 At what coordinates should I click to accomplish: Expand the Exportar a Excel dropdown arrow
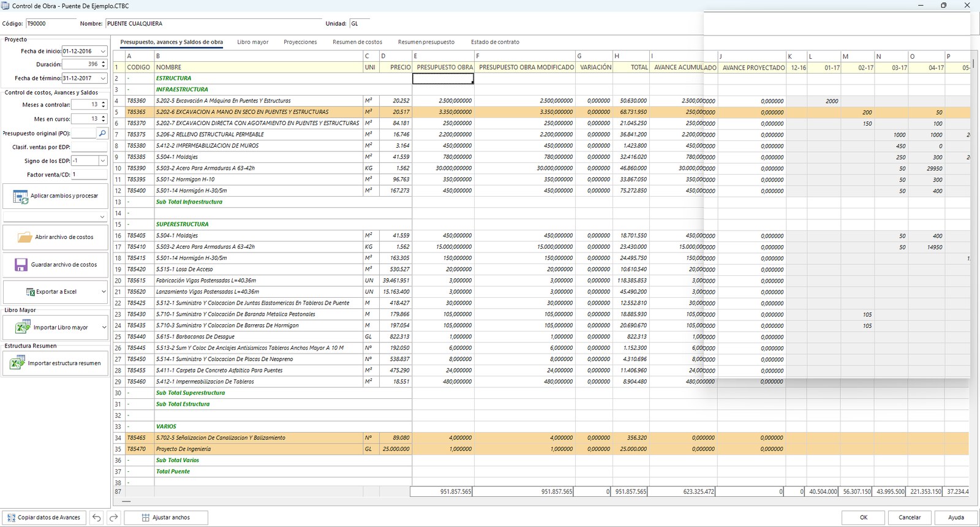pos(104,292)
